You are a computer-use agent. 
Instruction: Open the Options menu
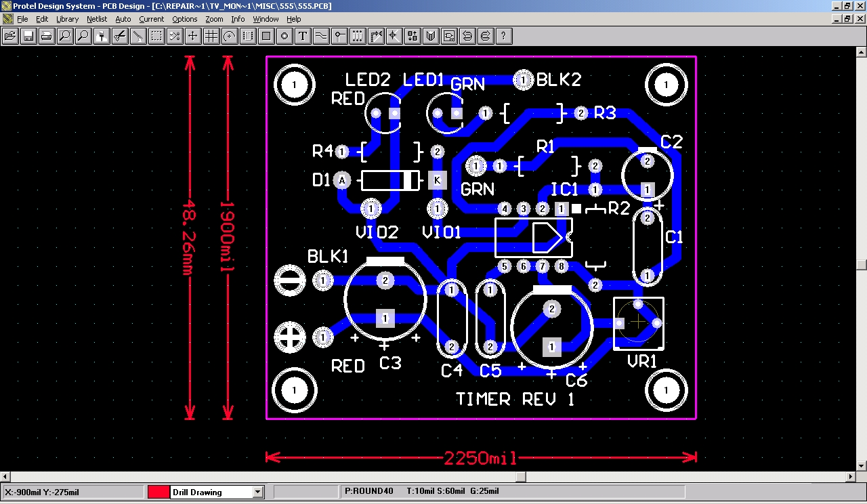tap(184, 19)
